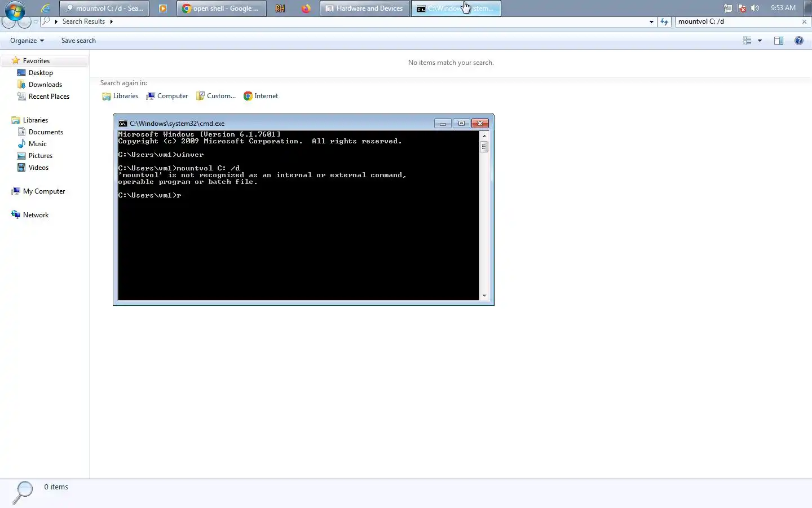Click cmd scrollbar up arrow

pos(484,136)
